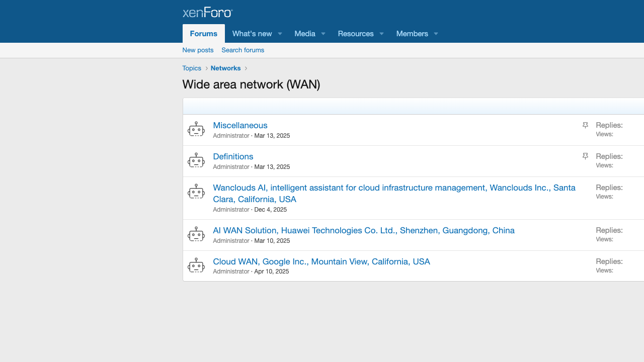Click the Mar 13, 2025 date under Definitions
The height and width of the screenshot is (362, 644).
click(272, 167)
